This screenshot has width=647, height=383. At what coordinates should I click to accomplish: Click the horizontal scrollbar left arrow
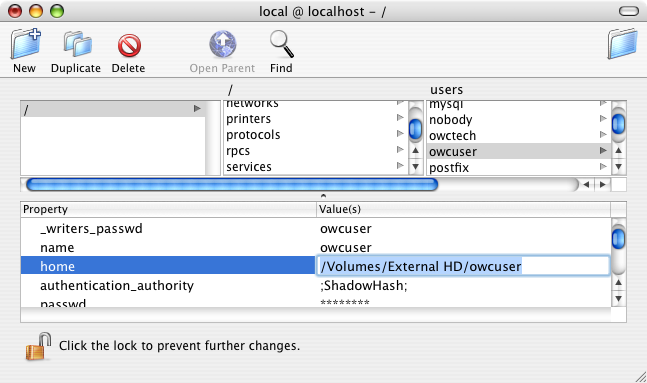pos(586,184)
